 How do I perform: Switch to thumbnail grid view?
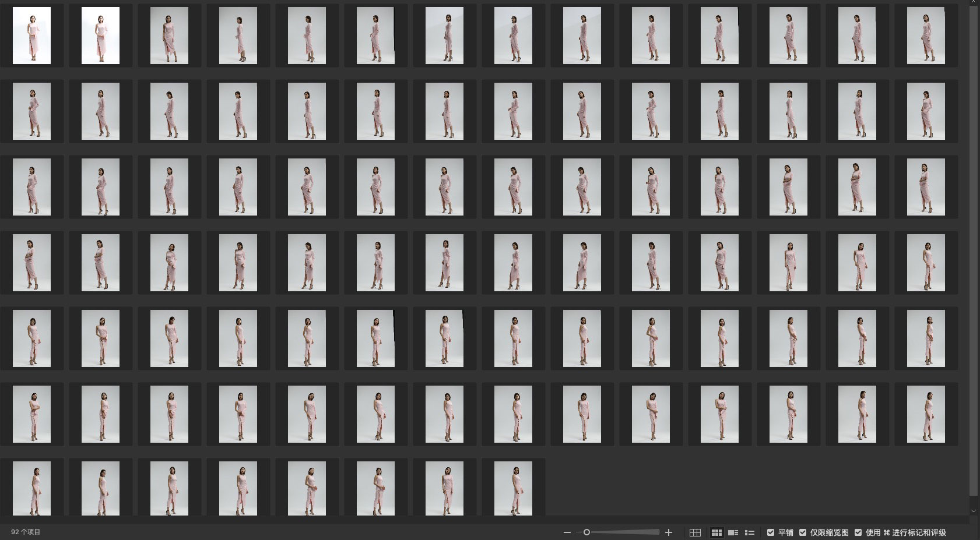pyautogui.click(x=716, y=532)
